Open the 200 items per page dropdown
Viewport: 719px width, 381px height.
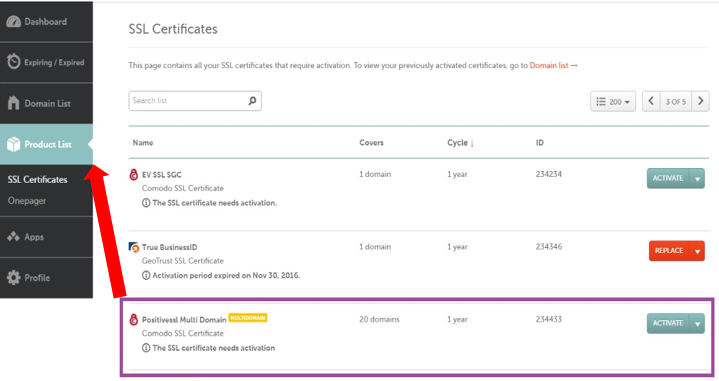[x=613, y=101]
